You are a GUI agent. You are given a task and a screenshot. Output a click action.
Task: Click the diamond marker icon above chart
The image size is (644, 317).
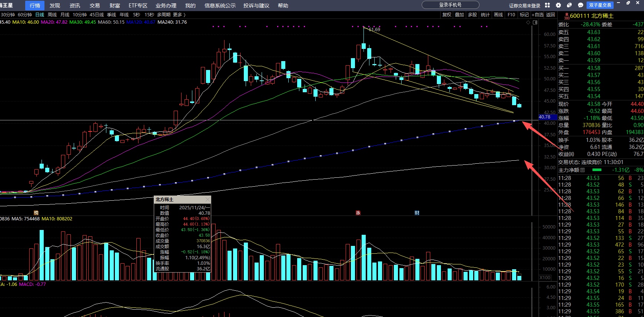coord(528,23)
